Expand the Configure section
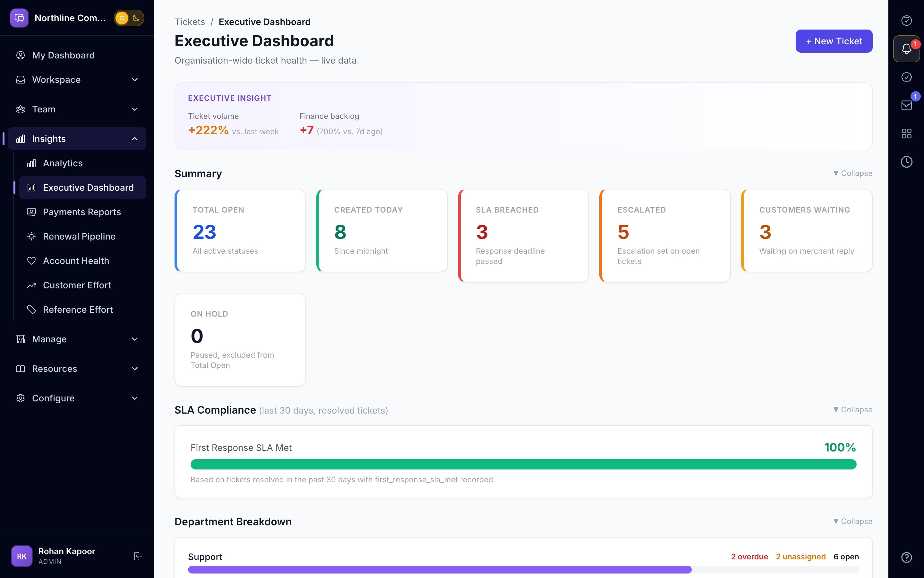 (x=77, y=398)
